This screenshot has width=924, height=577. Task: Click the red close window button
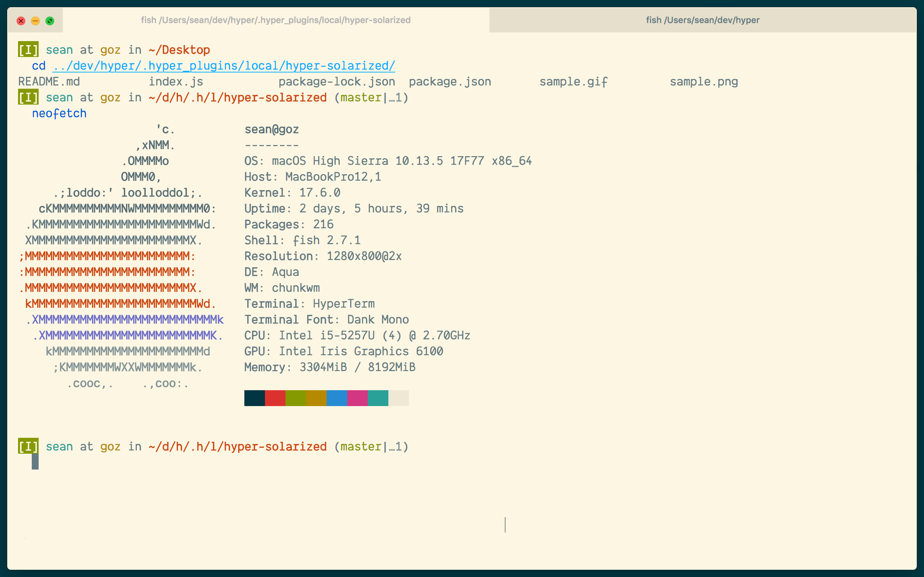21,21
